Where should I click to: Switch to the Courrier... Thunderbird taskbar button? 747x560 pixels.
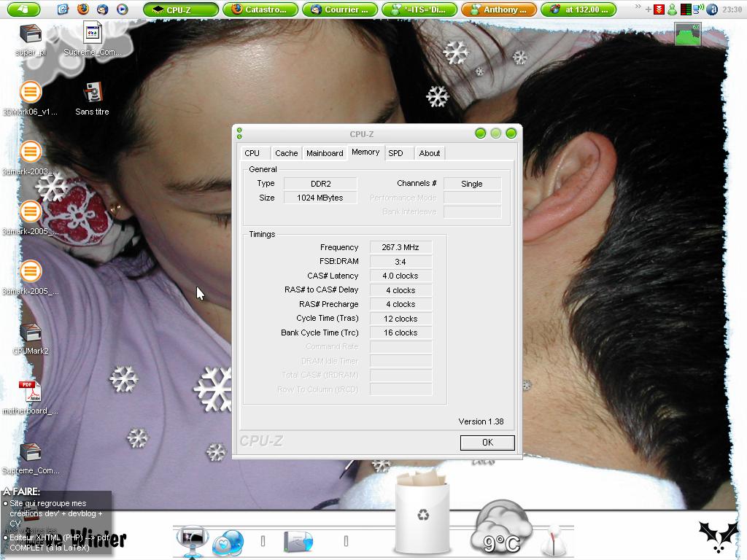pyautogui.click(x=340, y=9)
